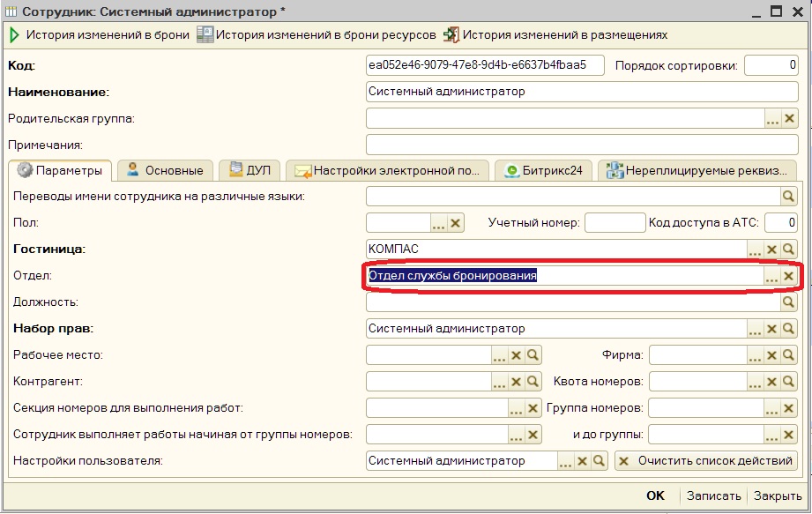Clear the Настройки пользователя value
Viewport: 812px width, 514px height.
[582, 461]
